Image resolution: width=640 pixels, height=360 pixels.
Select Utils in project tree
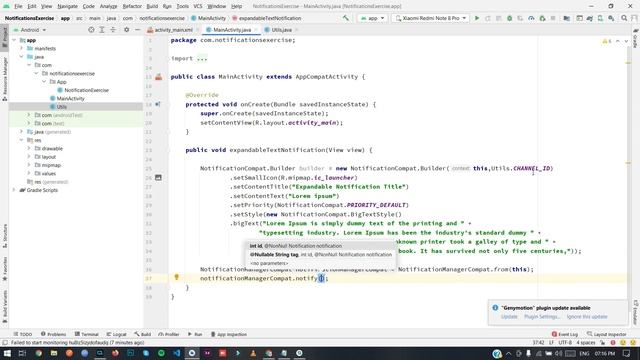[58, 107]
